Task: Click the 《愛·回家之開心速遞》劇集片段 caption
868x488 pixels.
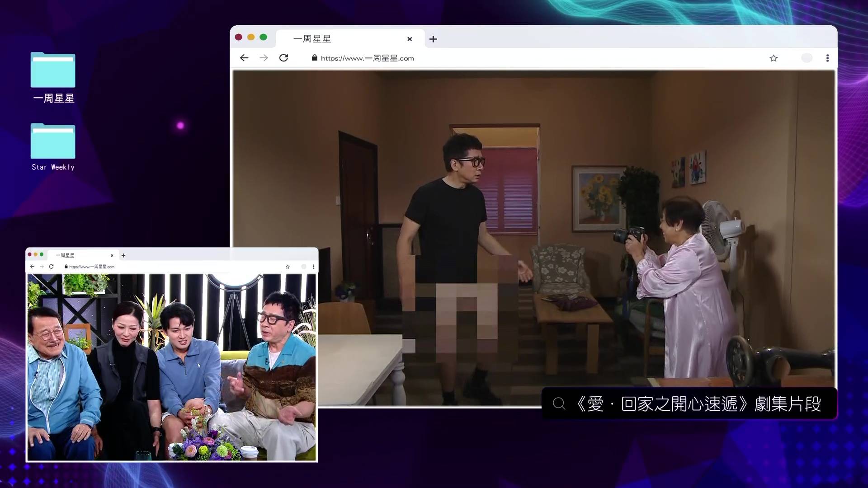Action: [698, 404]
